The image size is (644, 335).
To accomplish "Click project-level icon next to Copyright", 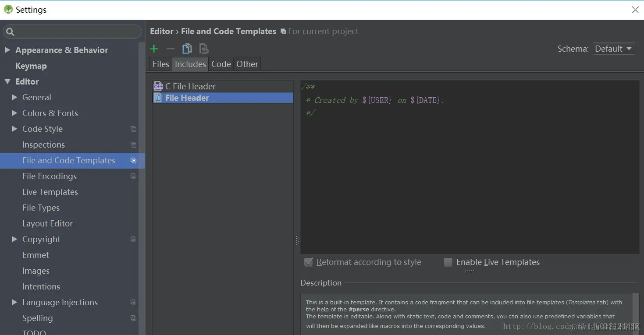I will [x=134, y=240].
